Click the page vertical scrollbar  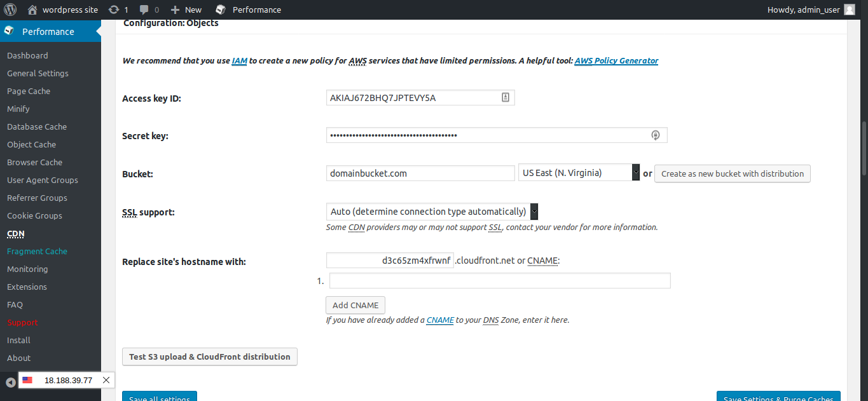pos(863,148)
